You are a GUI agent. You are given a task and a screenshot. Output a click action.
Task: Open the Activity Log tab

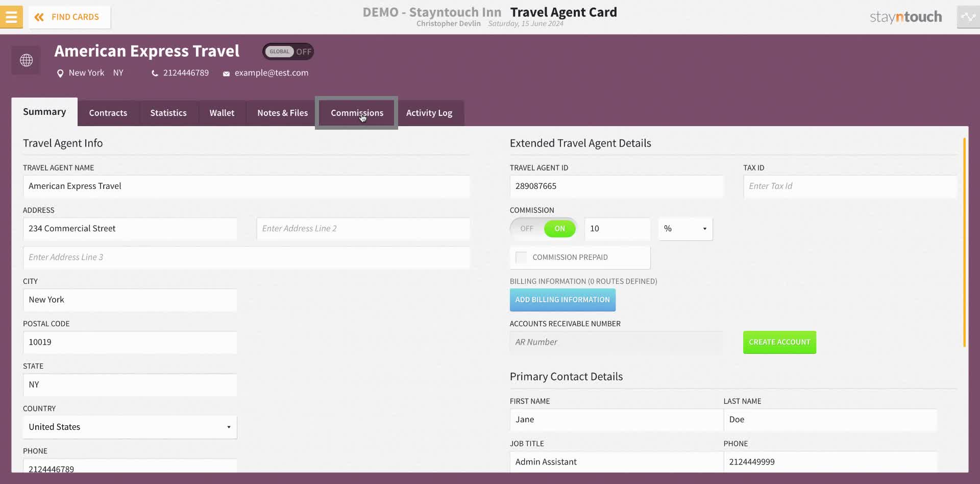pyautogui.click(x=429, y=113)
